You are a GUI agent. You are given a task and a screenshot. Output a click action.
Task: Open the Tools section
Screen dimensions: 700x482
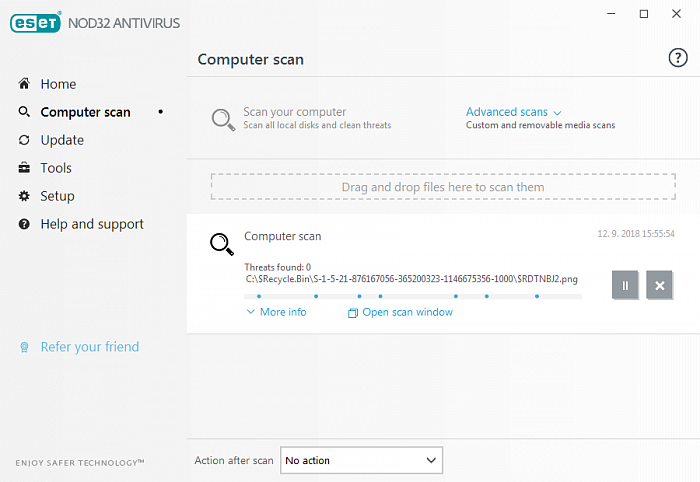(x=56, y=168)
